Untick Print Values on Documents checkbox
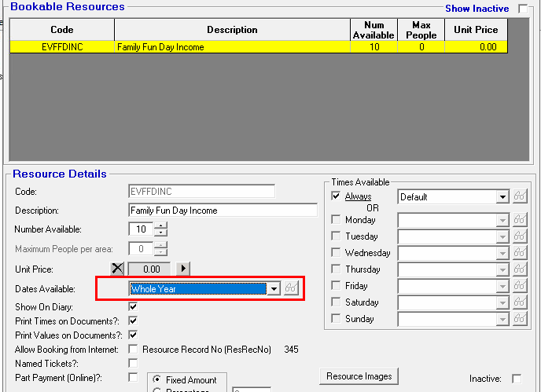Screen dimensions: 541x392 133,335
